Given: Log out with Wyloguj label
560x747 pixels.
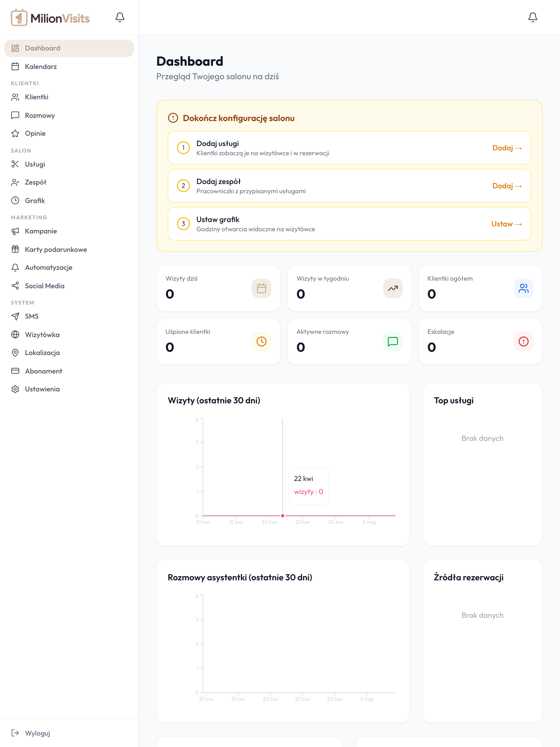Looking at the screenshot, I should (37, 733).
